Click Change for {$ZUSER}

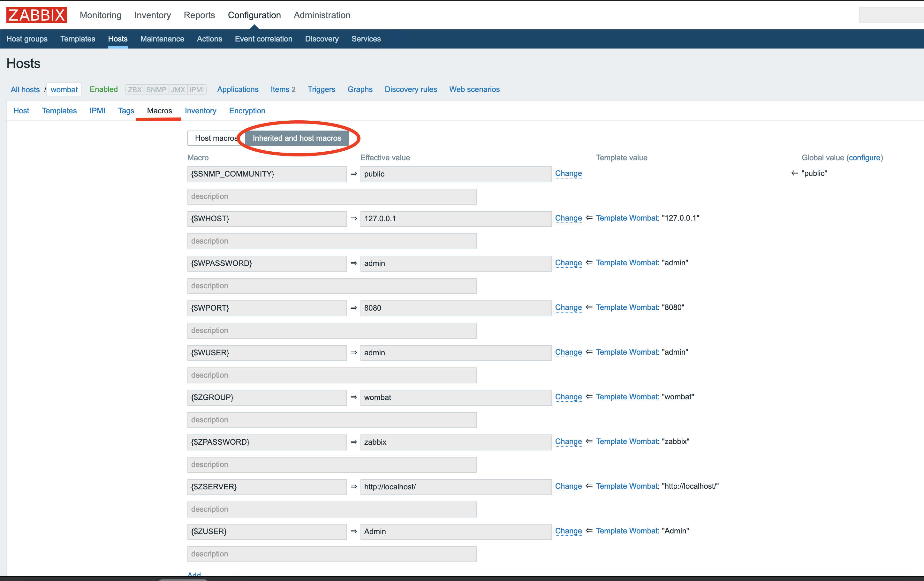point(569,531)
